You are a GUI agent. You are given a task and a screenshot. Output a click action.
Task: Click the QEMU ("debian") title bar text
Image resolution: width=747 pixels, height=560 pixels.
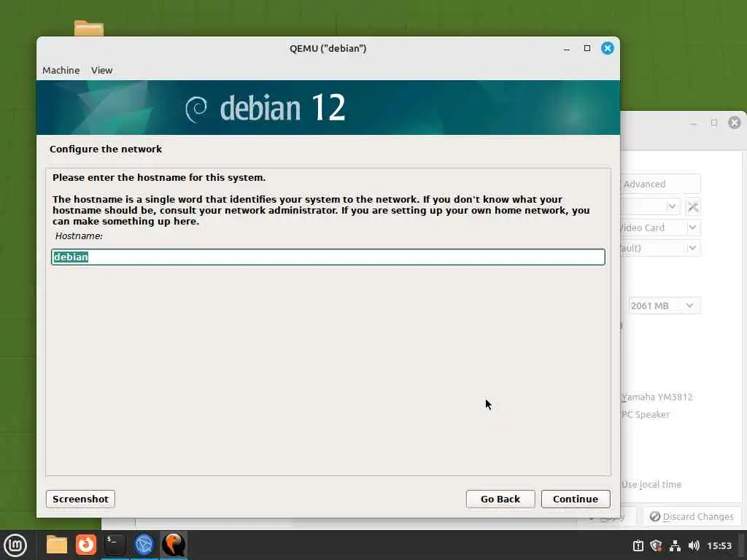click(x=328, y=48)
